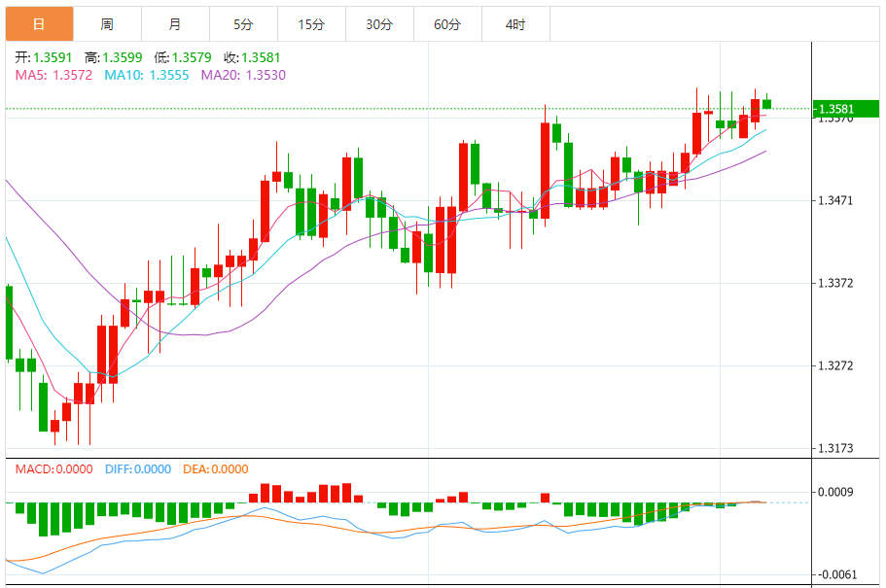Screen dimensions: 886x588
Task: Select the 日 daily chart tab
Action: [40, 24]
